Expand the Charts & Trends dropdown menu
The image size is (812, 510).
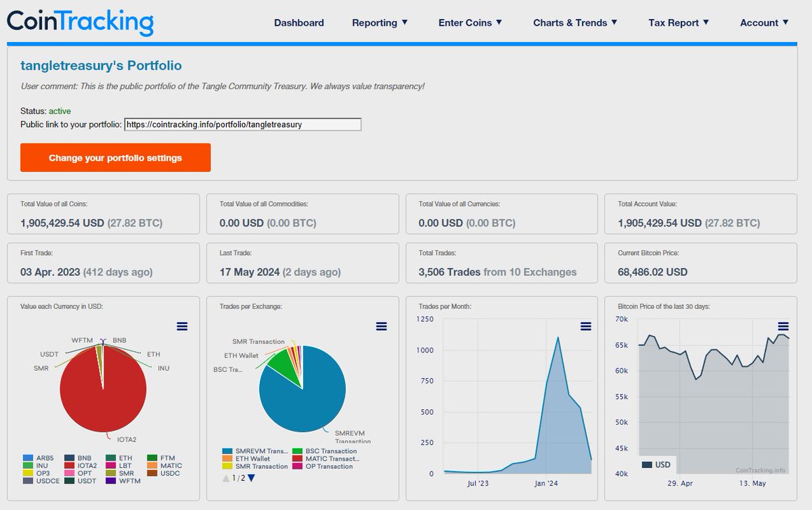pyautogui.click(x=576, y=23)
